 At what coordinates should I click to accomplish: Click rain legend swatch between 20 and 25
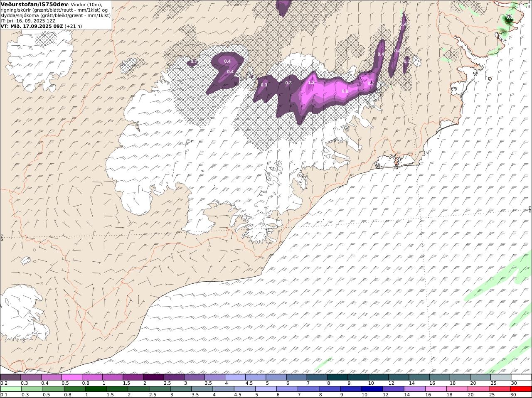pos(479,389)
